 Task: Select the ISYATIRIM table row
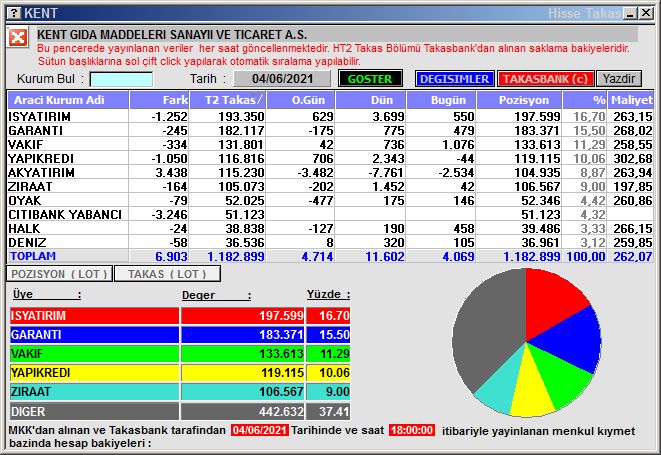330,116
